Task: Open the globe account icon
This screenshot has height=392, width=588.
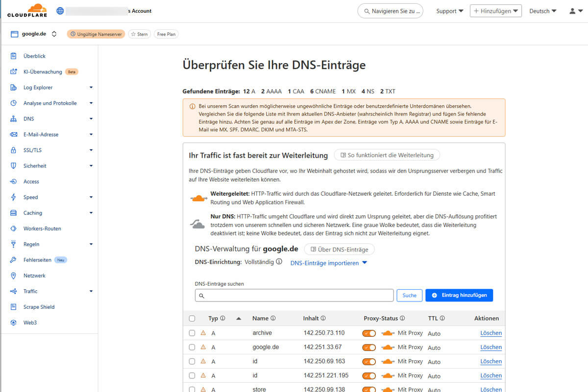Action: [x=60, y=10]
